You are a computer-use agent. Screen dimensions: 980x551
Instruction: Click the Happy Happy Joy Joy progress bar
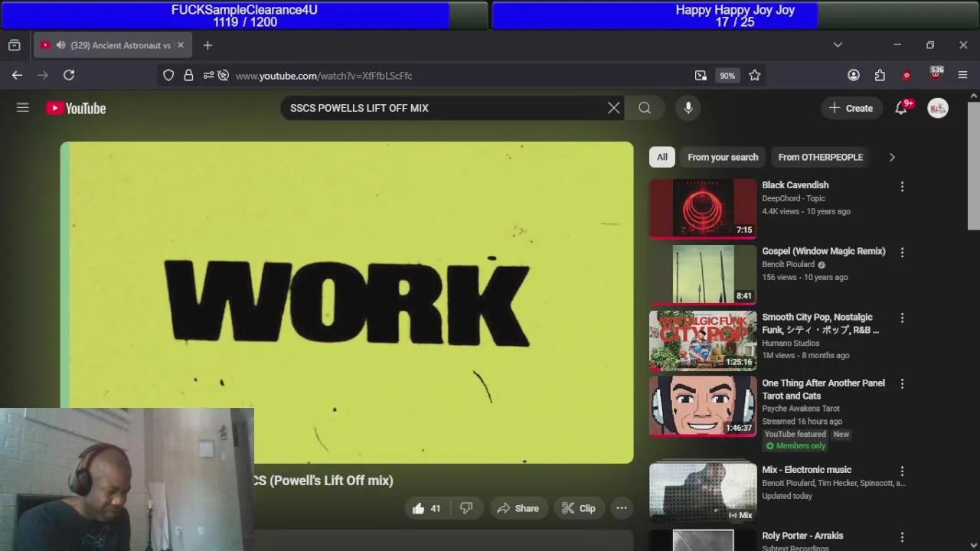click(735, 15)
